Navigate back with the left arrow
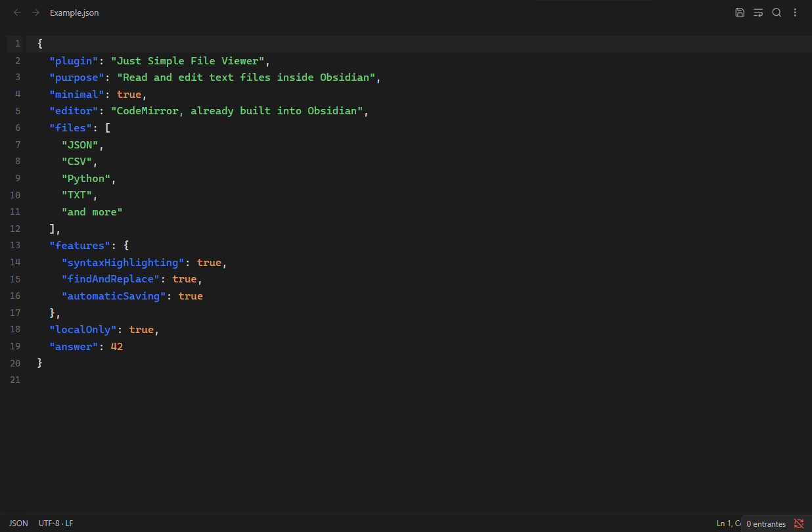The image size is (812, 532). point(18,12)
